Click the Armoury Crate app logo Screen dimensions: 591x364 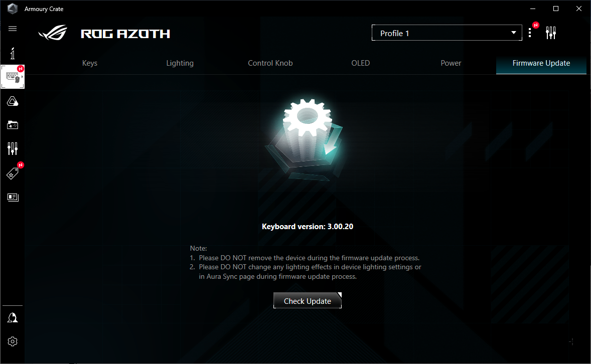13,9
